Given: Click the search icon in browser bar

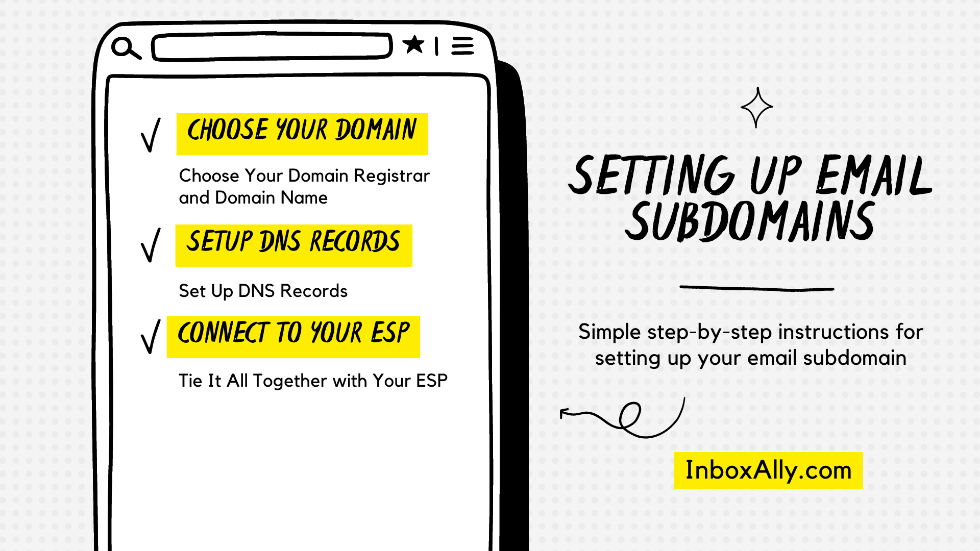Looking at the screenshot, I should (x=125, y=47).
